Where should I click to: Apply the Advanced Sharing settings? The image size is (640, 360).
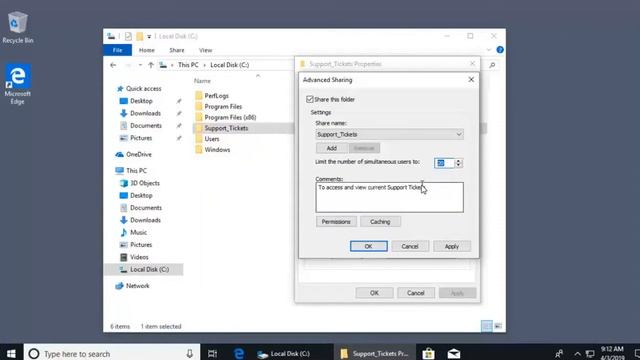(452, 246)
